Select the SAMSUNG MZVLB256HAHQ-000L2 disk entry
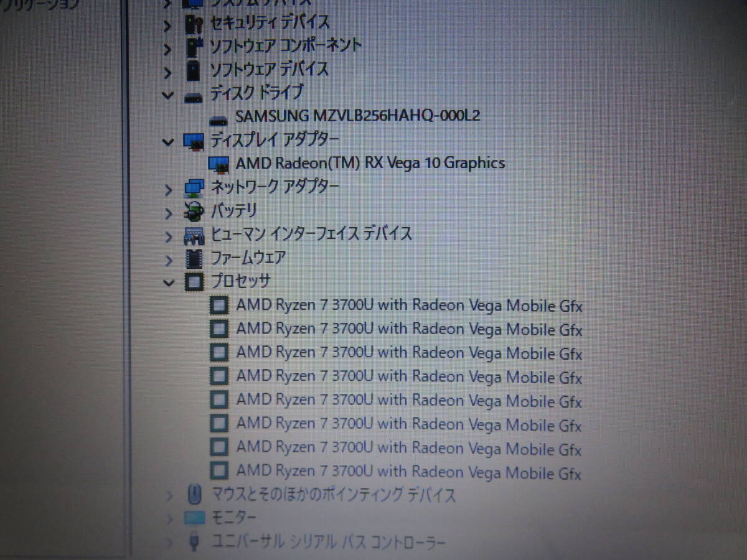 [x=358, y=116]
